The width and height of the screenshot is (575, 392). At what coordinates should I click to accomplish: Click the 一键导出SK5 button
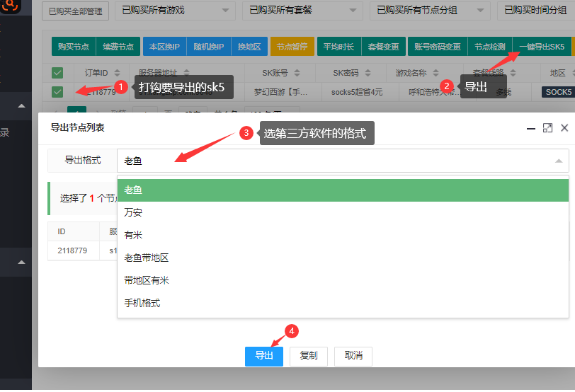pos(542,47)
